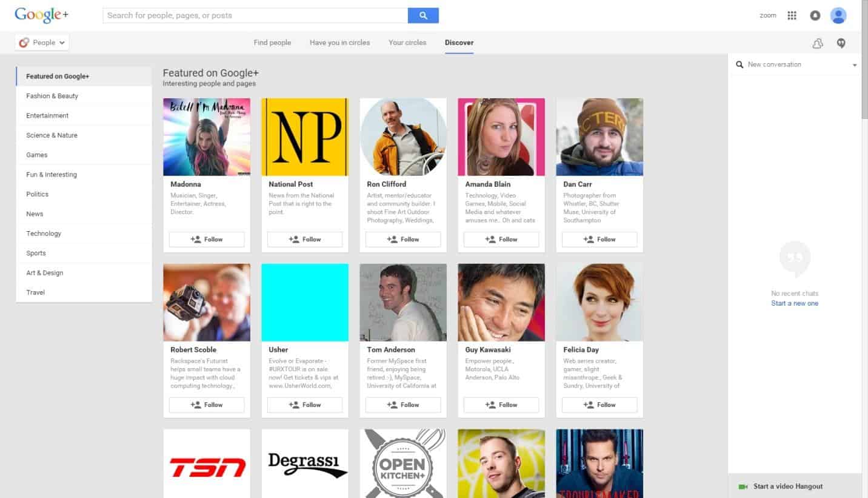Switch to Have you in circles tab
This screenshot has height=498, width=868.
click(339, 42)
